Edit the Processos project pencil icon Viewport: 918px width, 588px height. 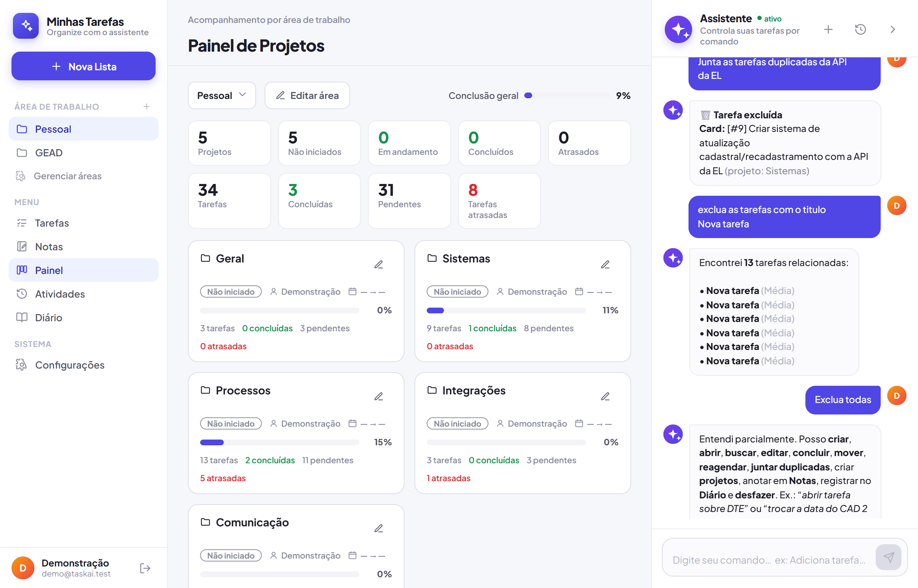click(378, 396)
